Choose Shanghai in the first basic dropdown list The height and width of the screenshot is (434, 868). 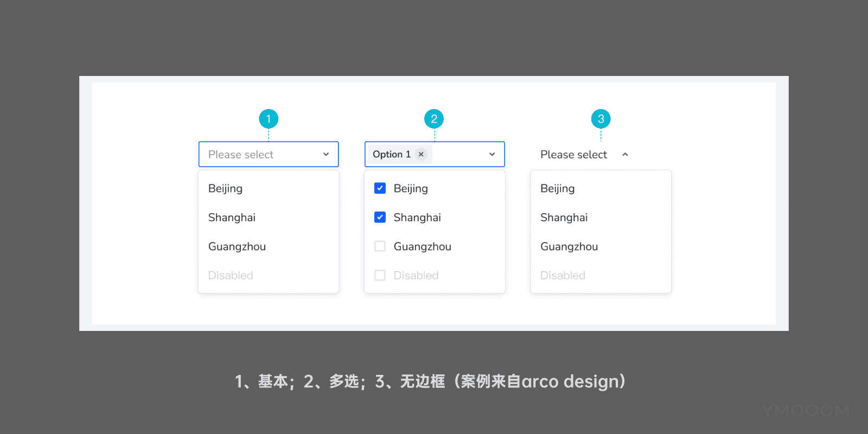tap(269, 218)
